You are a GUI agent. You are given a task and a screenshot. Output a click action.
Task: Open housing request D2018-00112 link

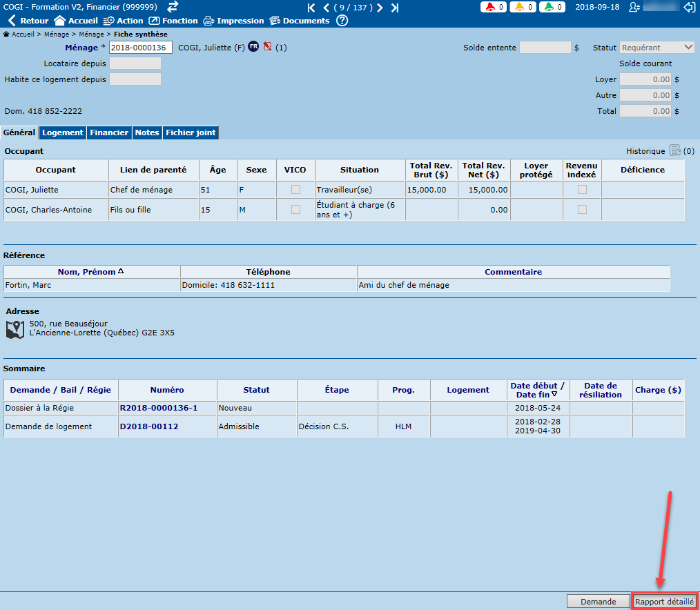(149, 426)
